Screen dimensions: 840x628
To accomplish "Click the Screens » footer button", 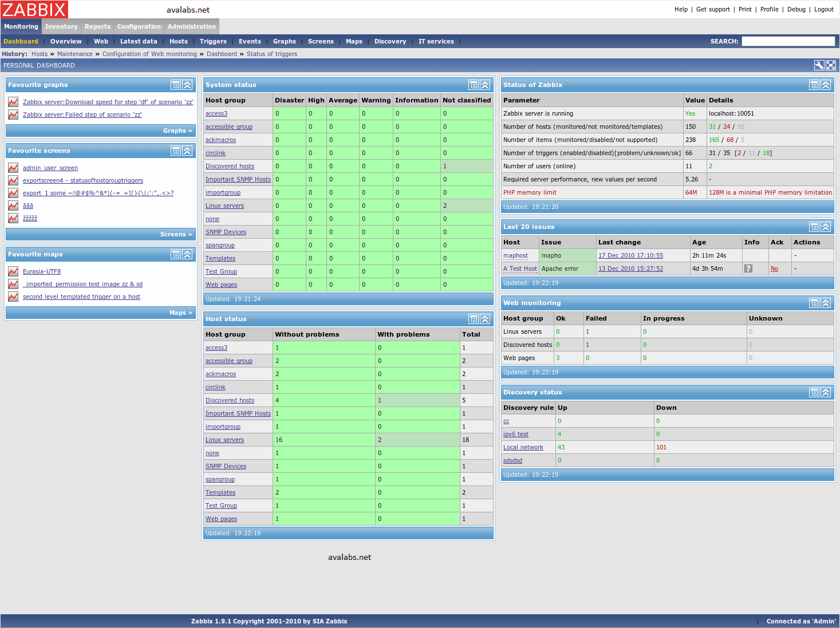I will (176, 234).
